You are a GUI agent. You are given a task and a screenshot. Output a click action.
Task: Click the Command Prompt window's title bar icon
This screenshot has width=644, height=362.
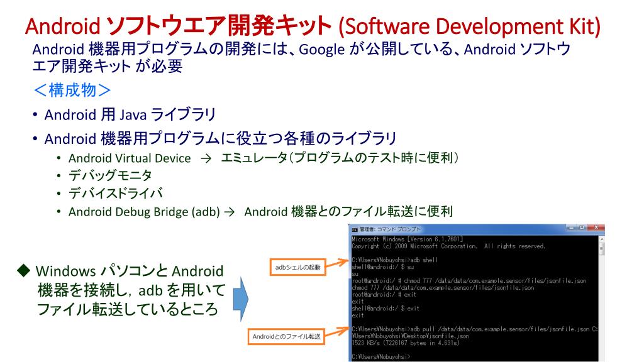pos(355,229)
